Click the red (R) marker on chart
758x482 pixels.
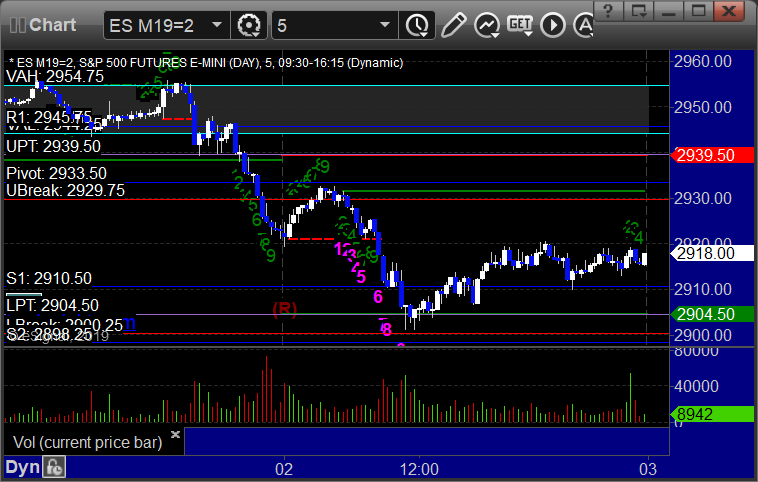[285, 308]
